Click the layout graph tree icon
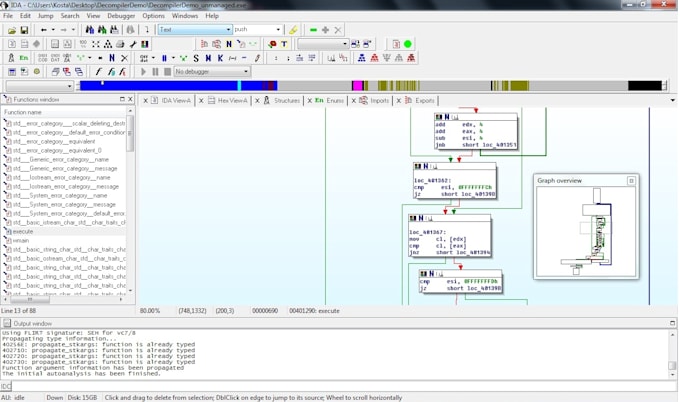This screenshot has height=402, width=680. tap(108, 44)
